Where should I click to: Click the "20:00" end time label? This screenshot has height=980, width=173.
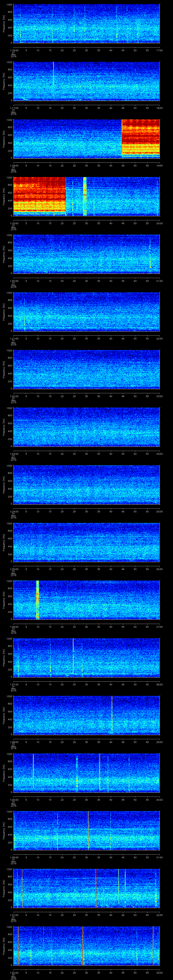click(x=159, y=223)
